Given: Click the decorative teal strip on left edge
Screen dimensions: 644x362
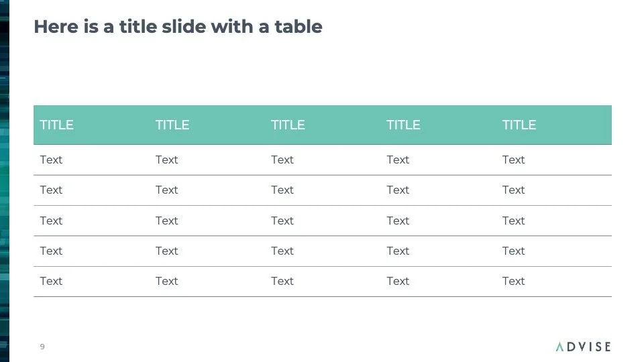Looking at the screenshot, I should point(5,181).
